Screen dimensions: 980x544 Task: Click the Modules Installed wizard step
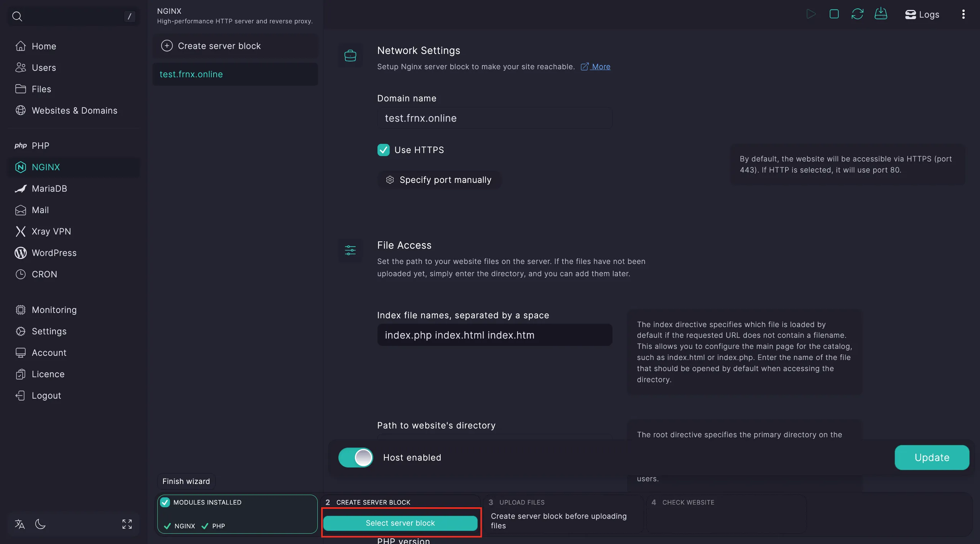pos(237,514)
